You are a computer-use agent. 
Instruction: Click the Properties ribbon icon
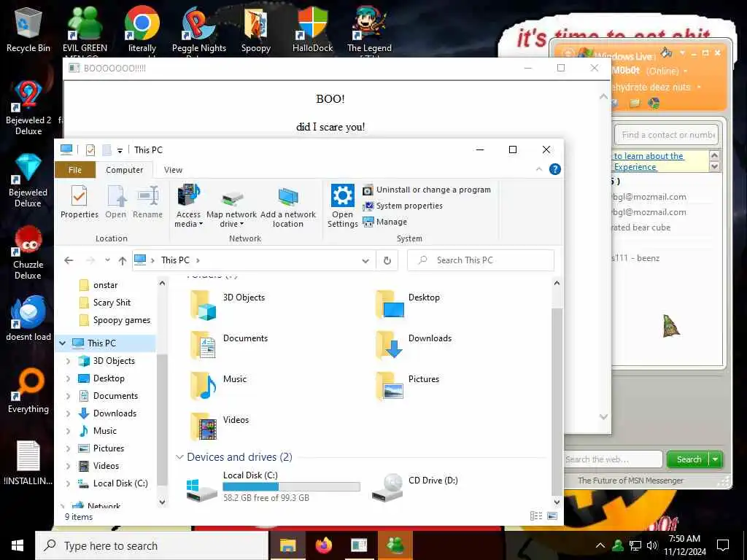pos(79,202)
